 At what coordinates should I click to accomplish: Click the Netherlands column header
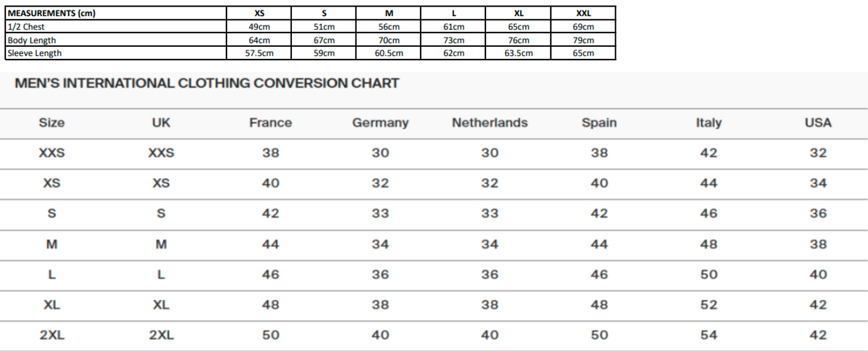490,123
